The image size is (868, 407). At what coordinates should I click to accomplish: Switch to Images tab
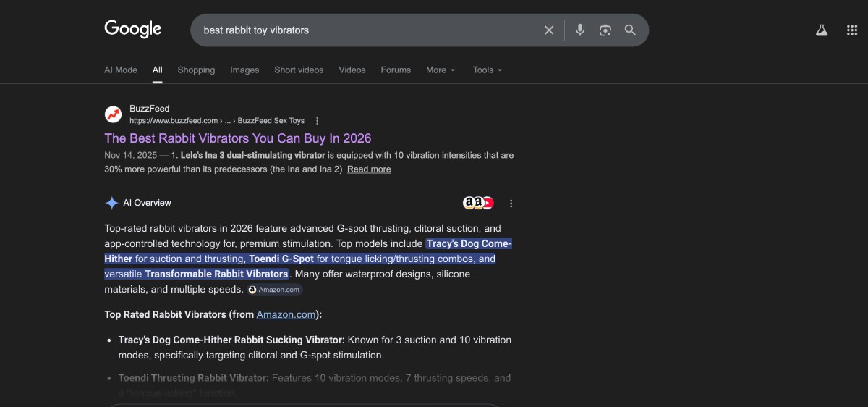pos(244,70)
